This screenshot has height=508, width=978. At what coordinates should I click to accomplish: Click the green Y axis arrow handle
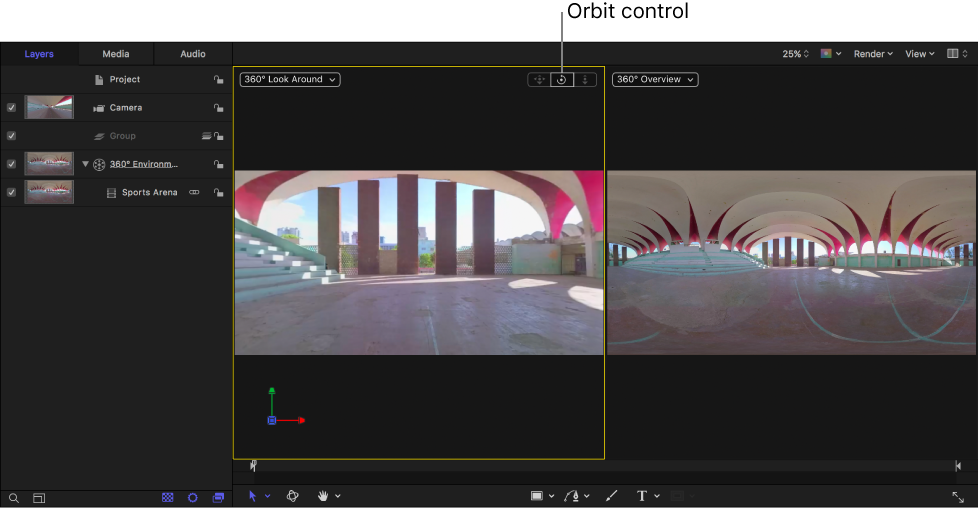(x=271, y=391)
